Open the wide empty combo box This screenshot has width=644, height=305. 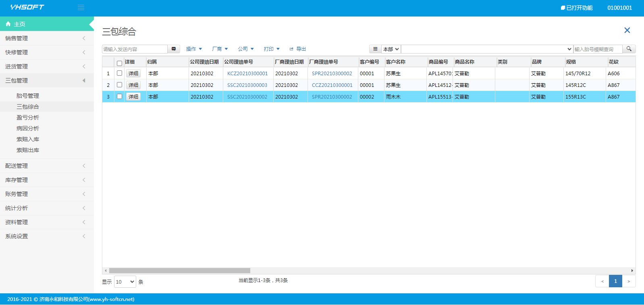(487, 49)
